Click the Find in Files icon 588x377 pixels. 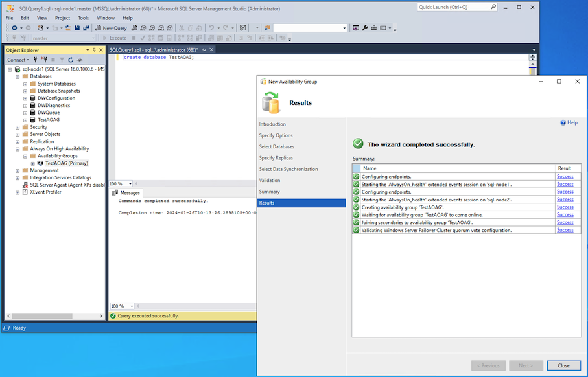click(x=267, y=28)
